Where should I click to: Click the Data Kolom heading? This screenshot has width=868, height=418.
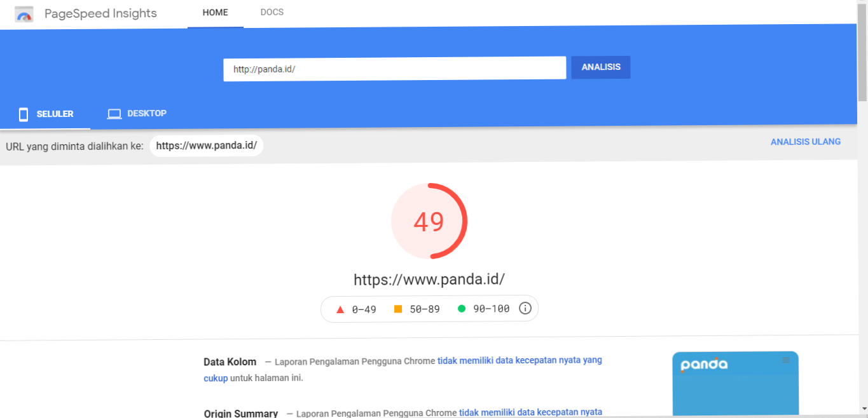[x=230, y=361]
